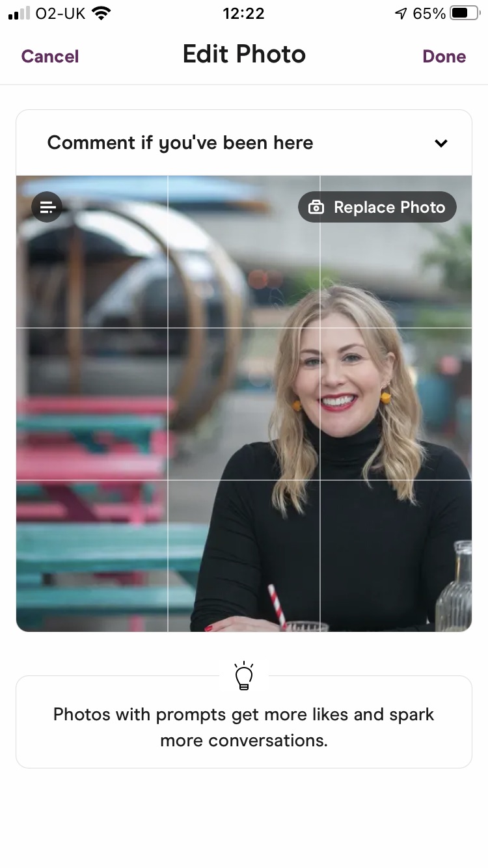Open the 'Comment if you've been here' prompt dropdown
The height and width of the screenshot is (868, 488).
(x=244, y=142)
